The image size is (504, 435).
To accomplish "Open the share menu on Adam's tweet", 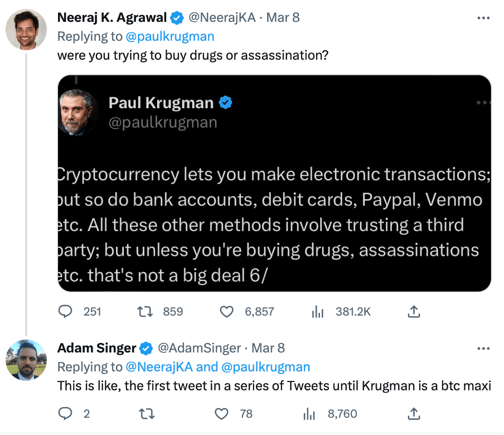I will tap(414, 414).
